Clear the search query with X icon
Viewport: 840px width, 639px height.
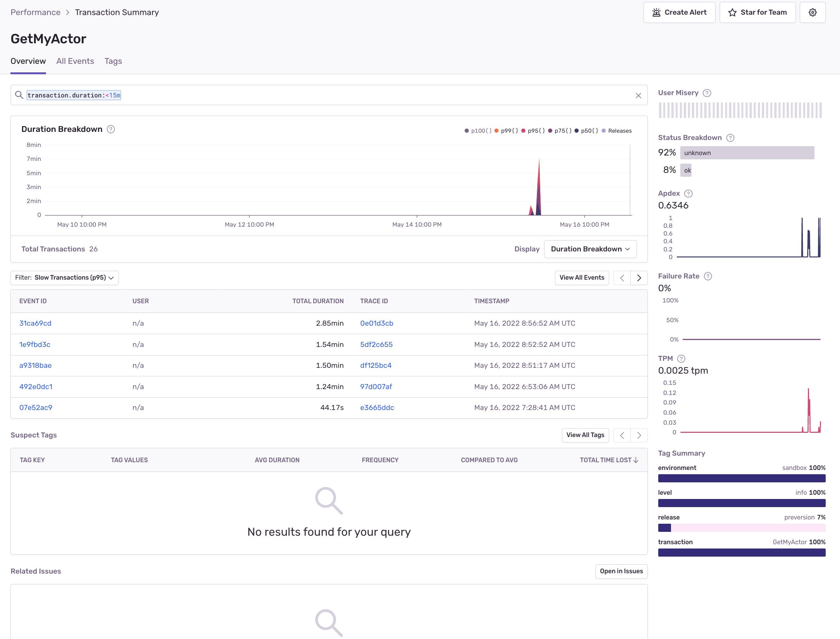click(639, 96)
